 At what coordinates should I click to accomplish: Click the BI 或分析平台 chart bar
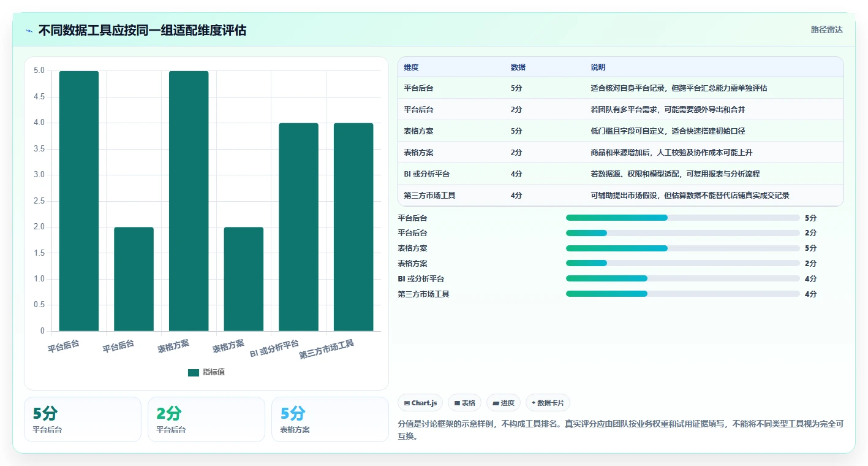[x=298, y=227]
